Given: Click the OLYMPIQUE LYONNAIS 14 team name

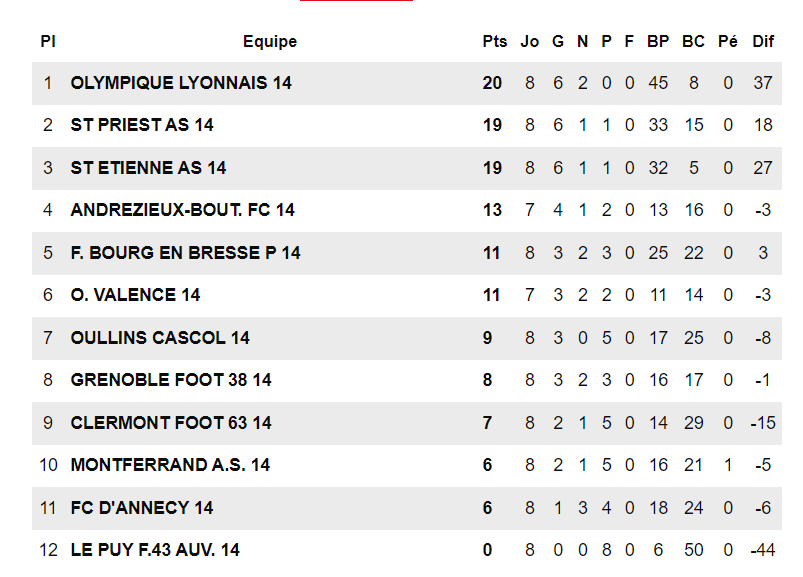Looking at the screenshot, I should 181,83.
